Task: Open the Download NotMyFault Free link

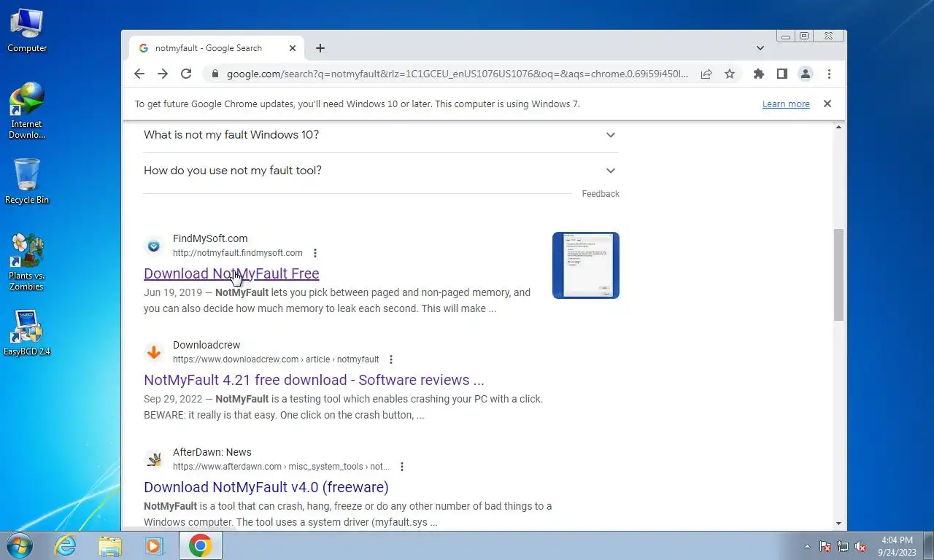Action: [231, 273]
